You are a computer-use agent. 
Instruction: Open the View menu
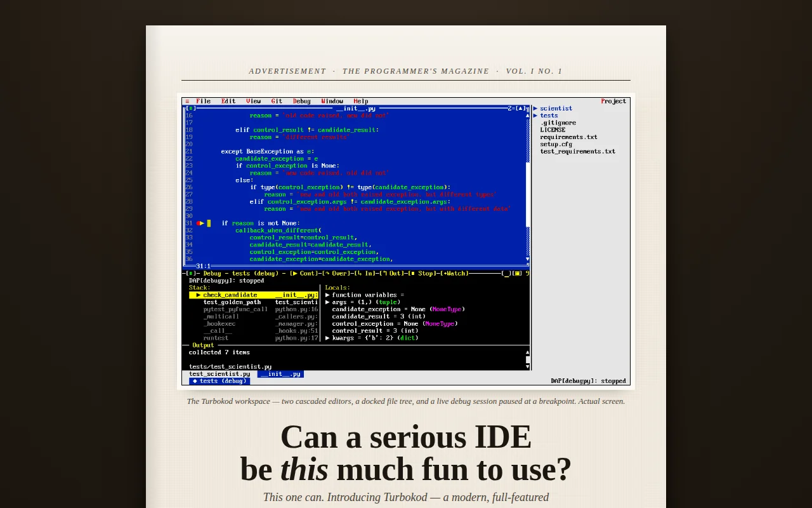(254, 101)
